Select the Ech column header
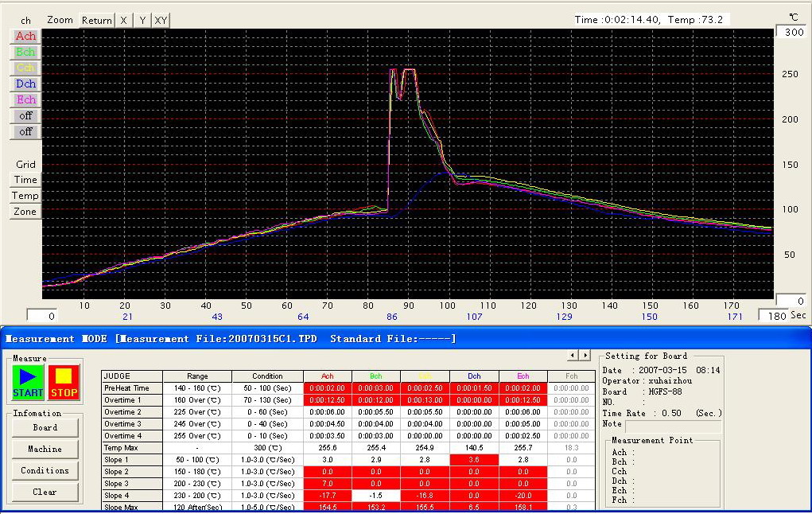 tap(523, 376)
